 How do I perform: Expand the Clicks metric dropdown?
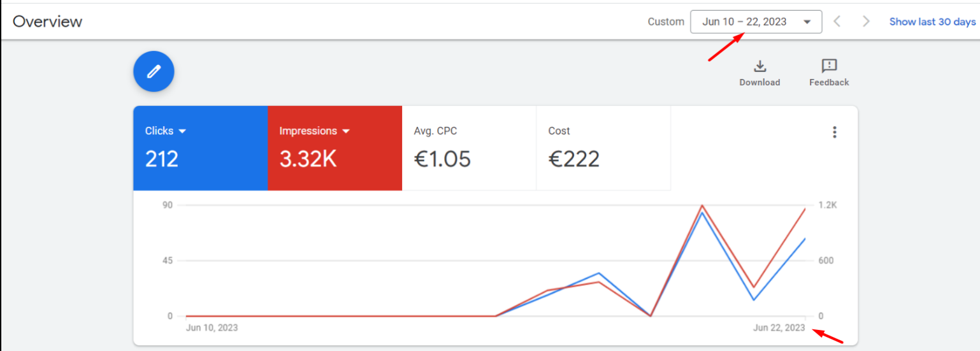click(x=182, y=131)
